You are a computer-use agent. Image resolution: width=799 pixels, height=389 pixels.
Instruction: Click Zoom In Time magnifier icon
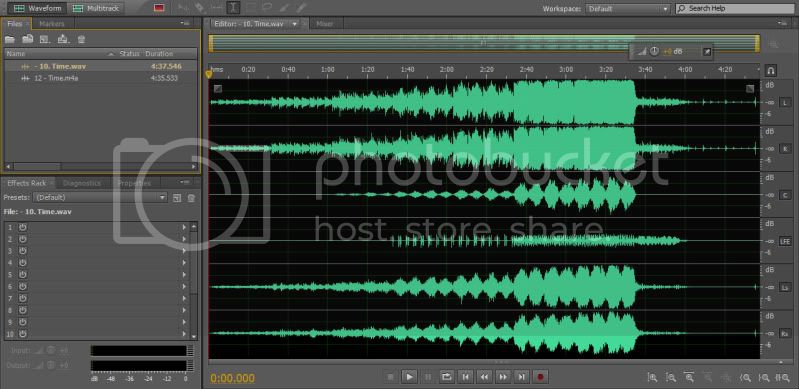click(x=689, y=377)
